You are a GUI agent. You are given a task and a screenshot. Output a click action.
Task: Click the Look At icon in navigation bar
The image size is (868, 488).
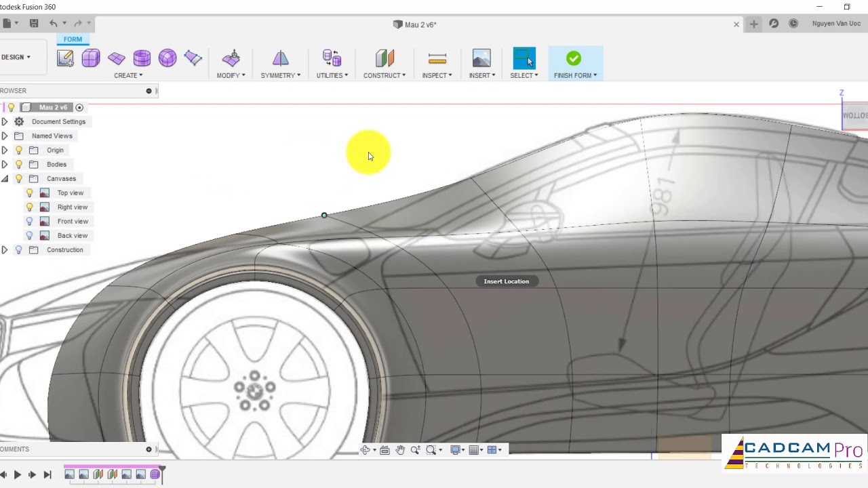[x=384, y=450]
